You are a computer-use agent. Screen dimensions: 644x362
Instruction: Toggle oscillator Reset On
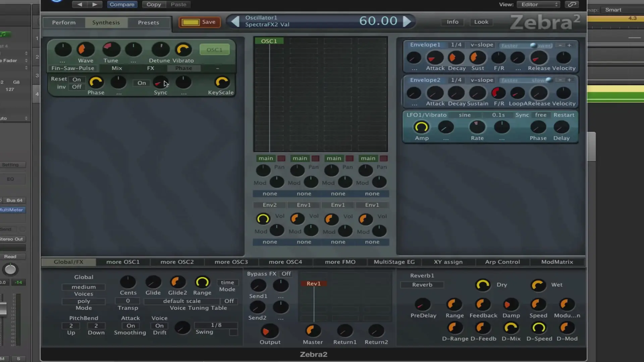pos(76,79)
